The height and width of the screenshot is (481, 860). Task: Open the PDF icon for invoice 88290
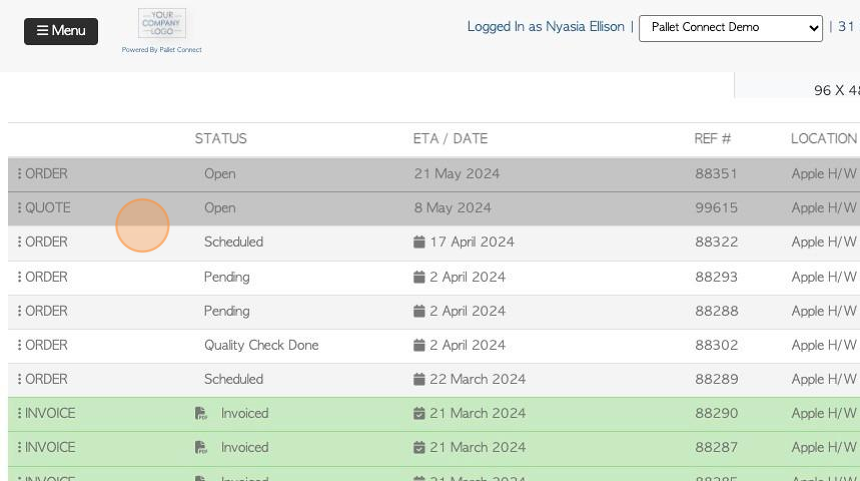point(201,413)
